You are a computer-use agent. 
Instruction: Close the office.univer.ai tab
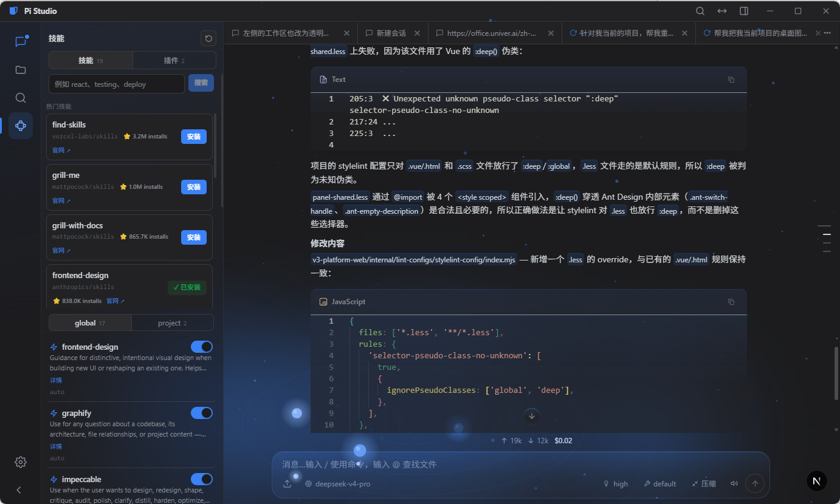tap(551, 33)
